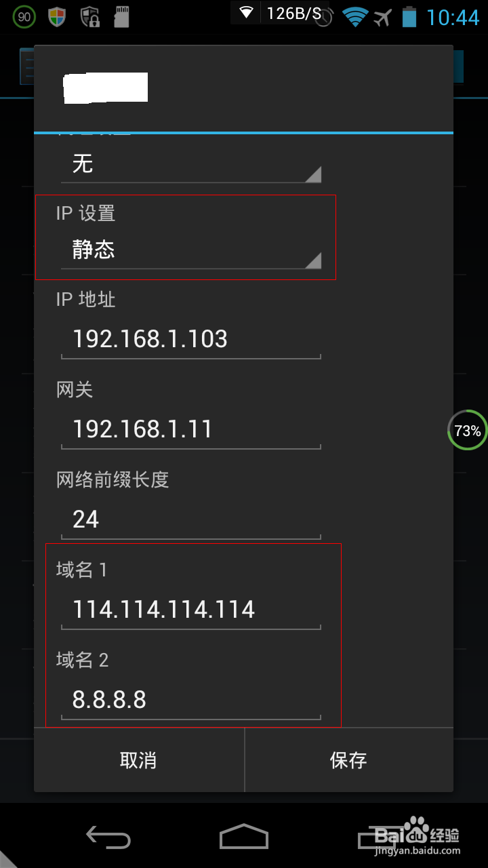Screen dimensions: 488x868
Task: Tap the lock shield status icon
Action: point(90,17)
